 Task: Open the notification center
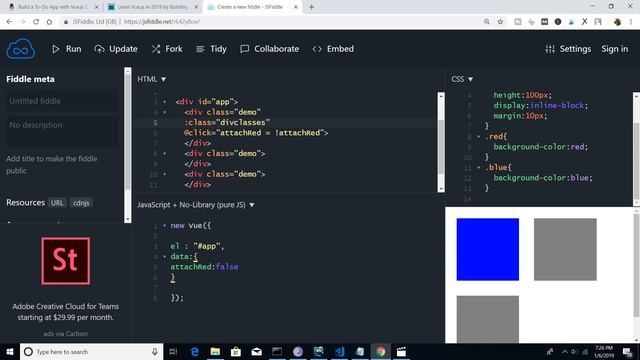(x=627, y=351)
